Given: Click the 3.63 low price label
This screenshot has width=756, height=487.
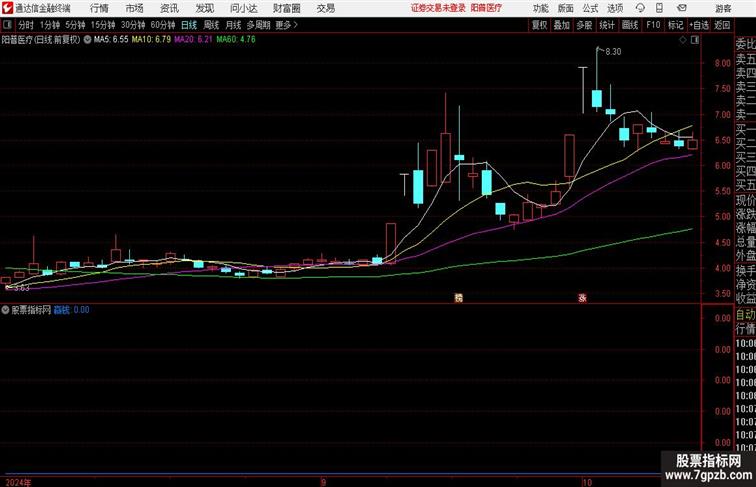Looking at the screenshot, I should coord(22,288).
